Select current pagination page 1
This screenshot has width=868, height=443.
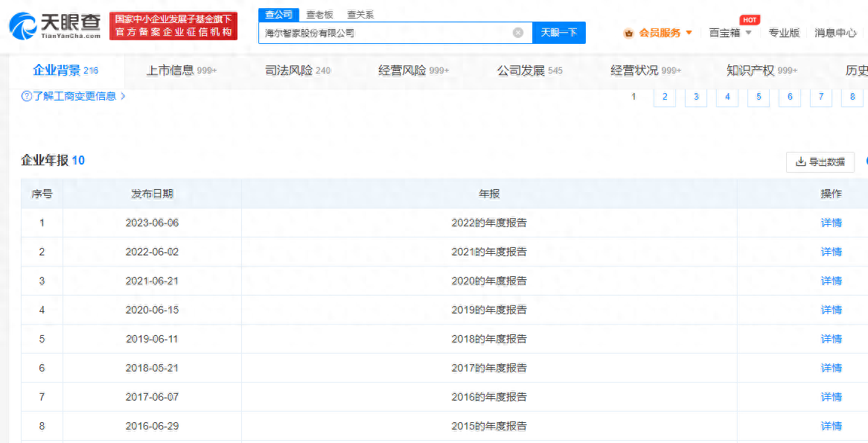point(634,96)
